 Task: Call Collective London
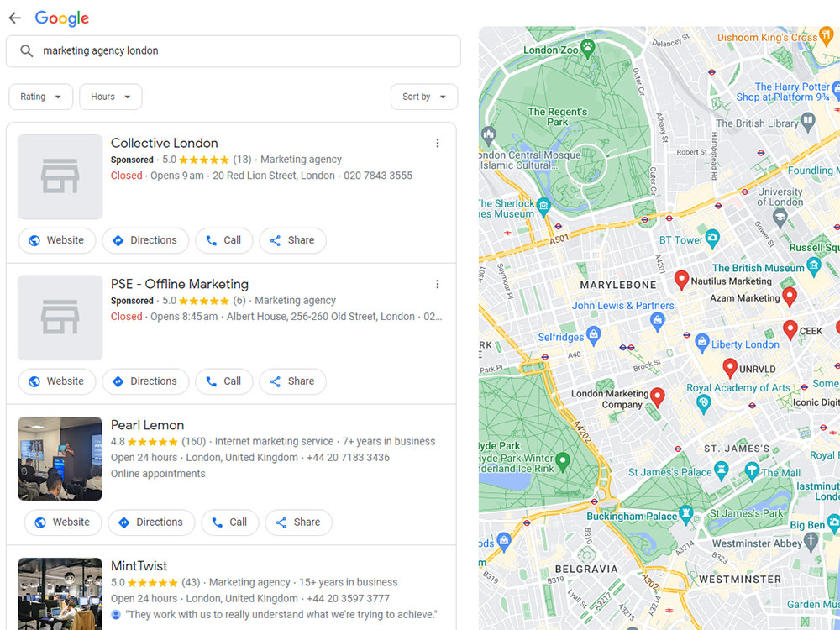[224, 240]
